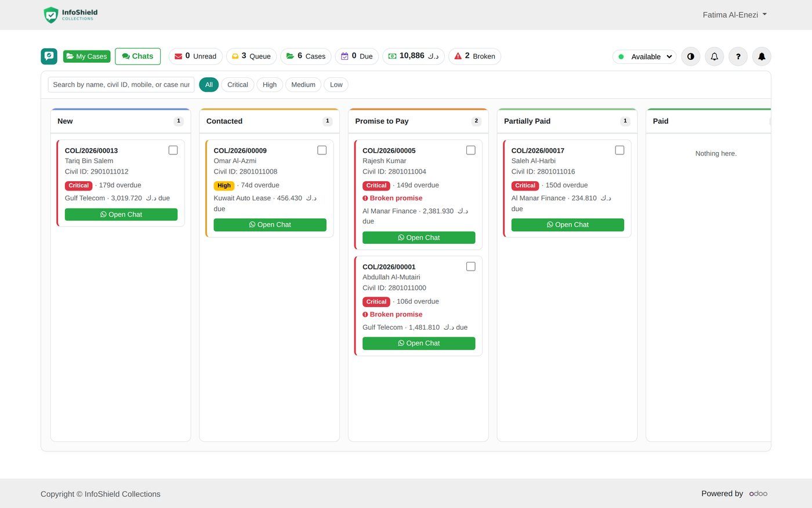Click the solid bell alerts icon
Screen dimensions: 812x508
point(762,56)
